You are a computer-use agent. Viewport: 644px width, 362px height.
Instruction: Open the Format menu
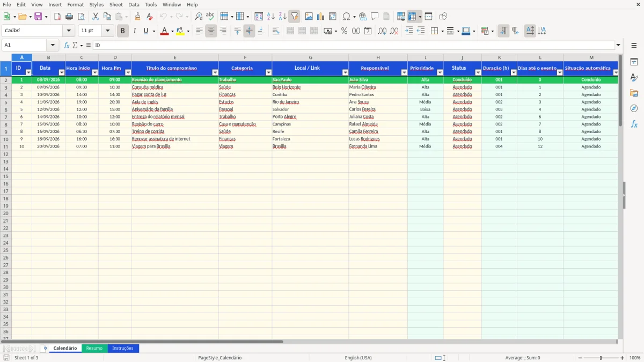pos(75,4)
